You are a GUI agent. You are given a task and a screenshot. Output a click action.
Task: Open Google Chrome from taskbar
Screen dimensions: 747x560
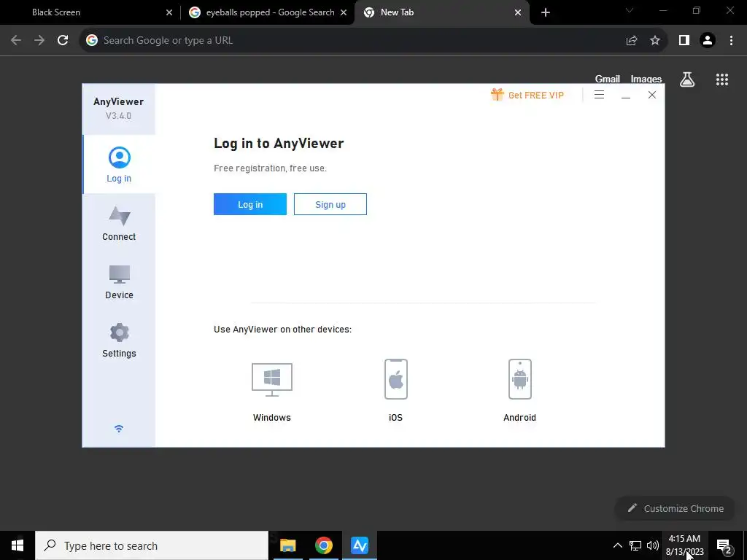click(x=323, y=545)
